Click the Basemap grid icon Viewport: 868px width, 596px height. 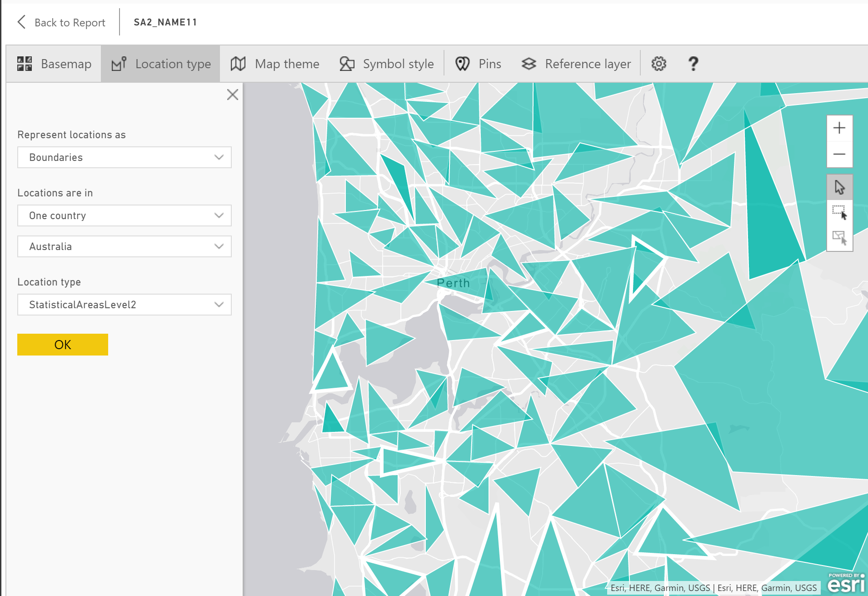[25, 64]
